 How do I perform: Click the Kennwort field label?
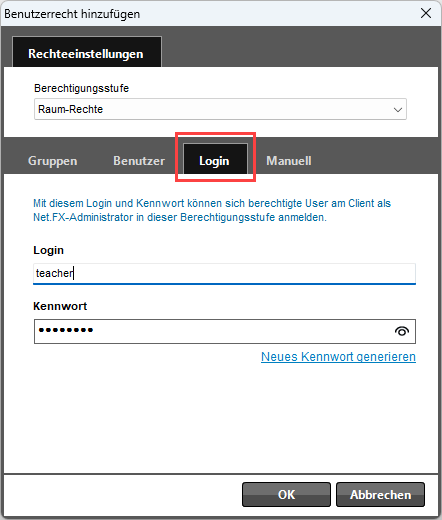click(x=60, y=306)
